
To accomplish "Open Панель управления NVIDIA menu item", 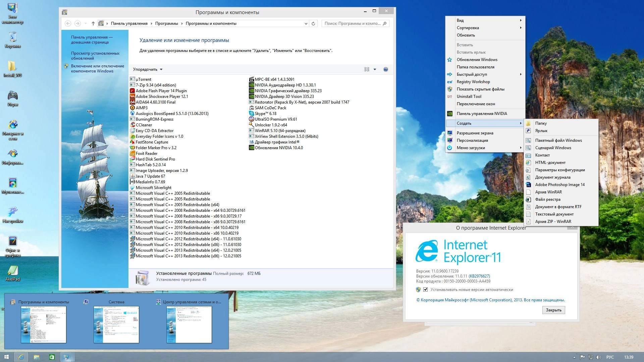I will click(485, 114).
